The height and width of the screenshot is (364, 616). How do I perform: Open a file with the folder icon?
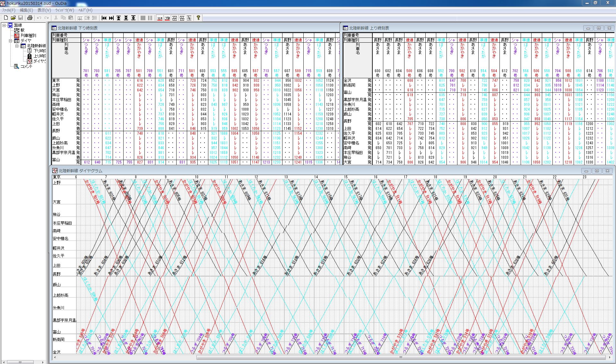tap(13, 18)
